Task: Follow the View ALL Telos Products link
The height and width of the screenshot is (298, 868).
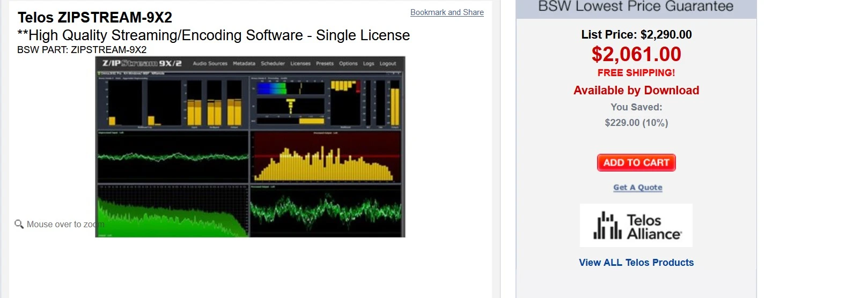Action: 636,263
